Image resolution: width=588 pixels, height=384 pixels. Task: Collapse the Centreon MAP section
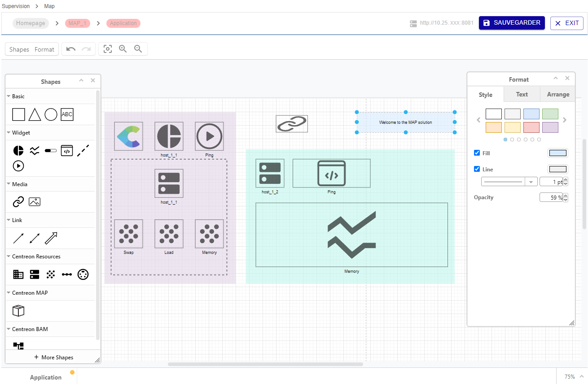pyautogui.click(x=8, y=293)
